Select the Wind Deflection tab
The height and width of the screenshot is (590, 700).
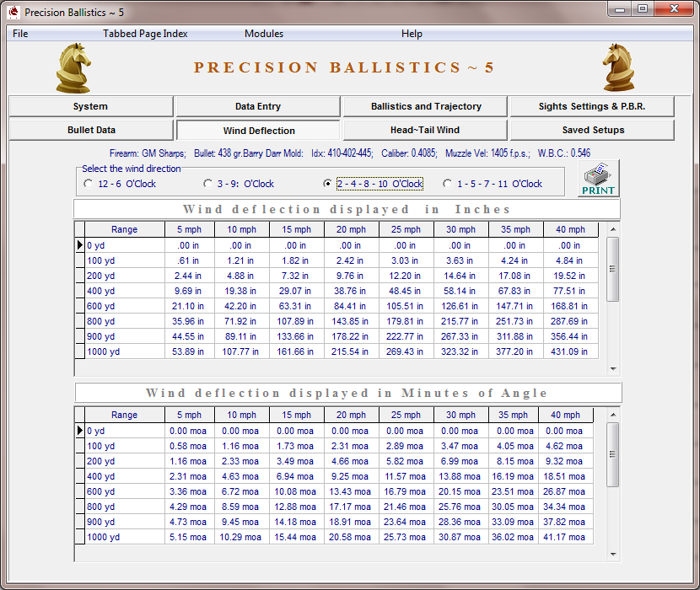pos(258,131)
